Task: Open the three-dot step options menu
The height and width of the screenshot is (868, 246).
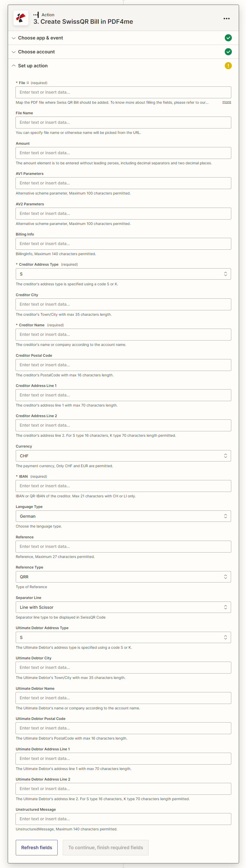Action: pyautogui.click(x=226, y=19)
